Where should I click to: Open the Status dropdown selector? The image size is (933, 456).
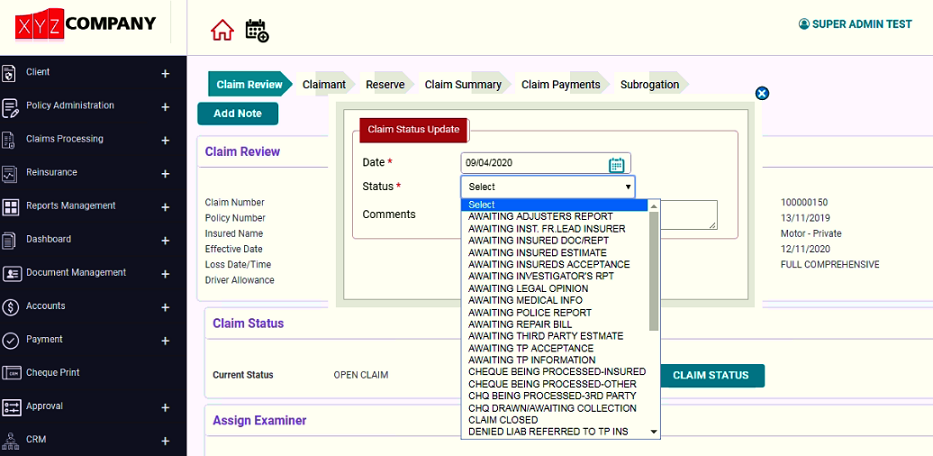pyautogui.click(x=547, y=187)
